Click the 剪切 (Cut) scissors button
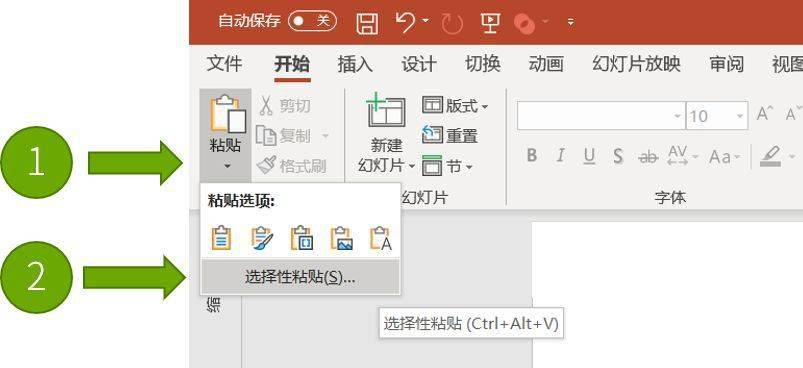Viewport: 803px width, 368px height. [x=284, y=106]
